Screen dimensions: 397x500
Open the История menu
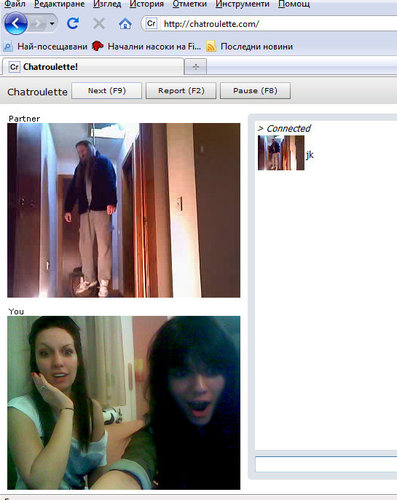tap(147, 4)
